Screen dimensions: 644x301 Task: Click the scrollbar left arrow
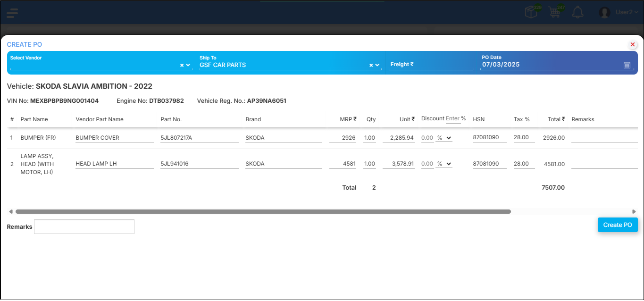10,212
